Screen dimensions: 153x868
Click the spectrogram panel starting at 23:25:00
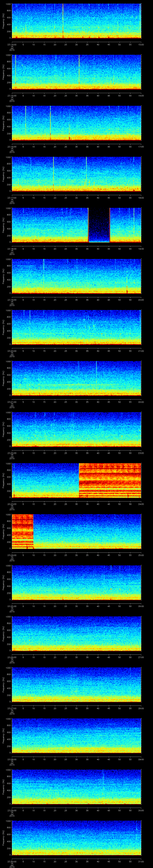77,582
